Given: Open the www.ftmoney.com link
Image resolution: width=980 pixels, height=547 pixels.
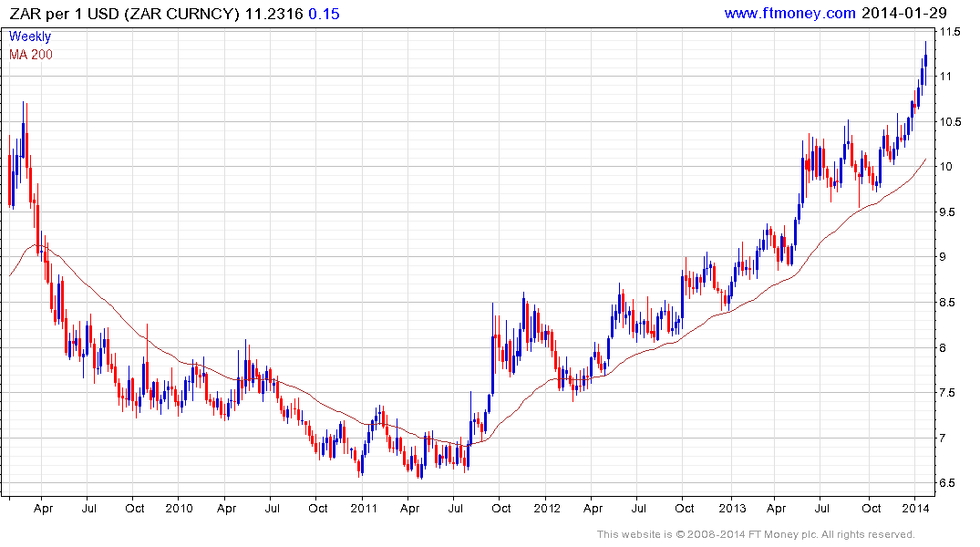Looking at the screenshot, I should click(x=789, y=13).
